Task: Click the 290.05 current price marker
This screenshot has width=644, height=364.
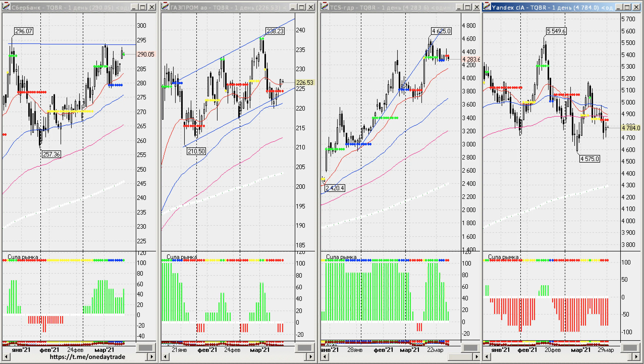Action: coord(146,54)
